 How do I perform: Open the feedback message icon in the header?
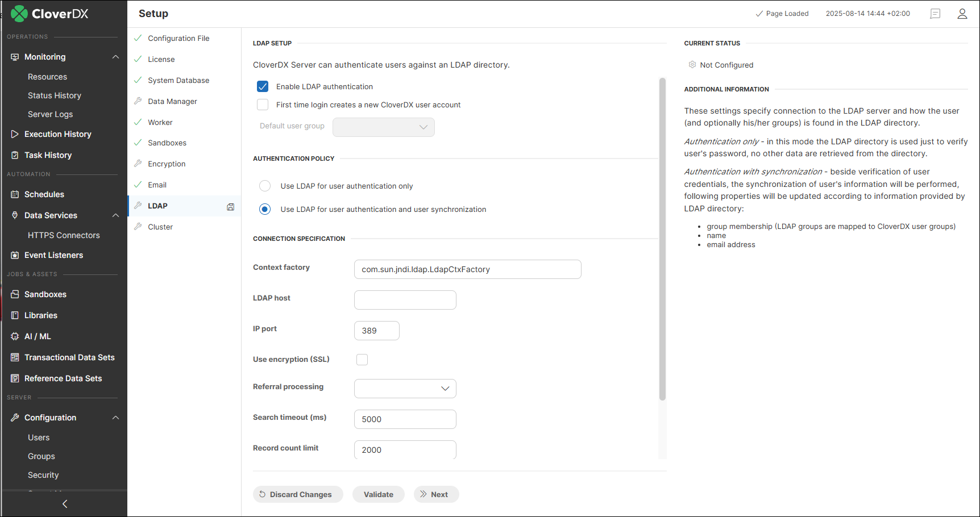tap(935, 14)
